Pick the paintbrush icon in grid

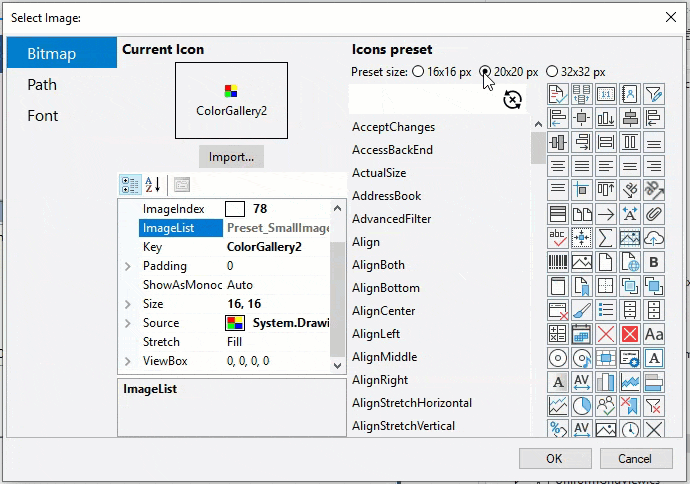click(x=582, y=310)
